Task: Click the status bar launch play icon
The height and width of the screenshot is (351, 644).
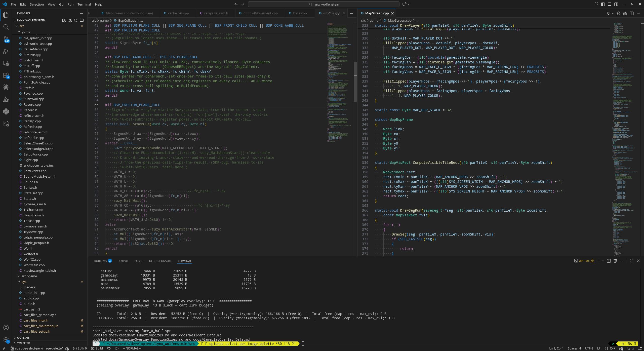Action: click(x=117, y=348)
